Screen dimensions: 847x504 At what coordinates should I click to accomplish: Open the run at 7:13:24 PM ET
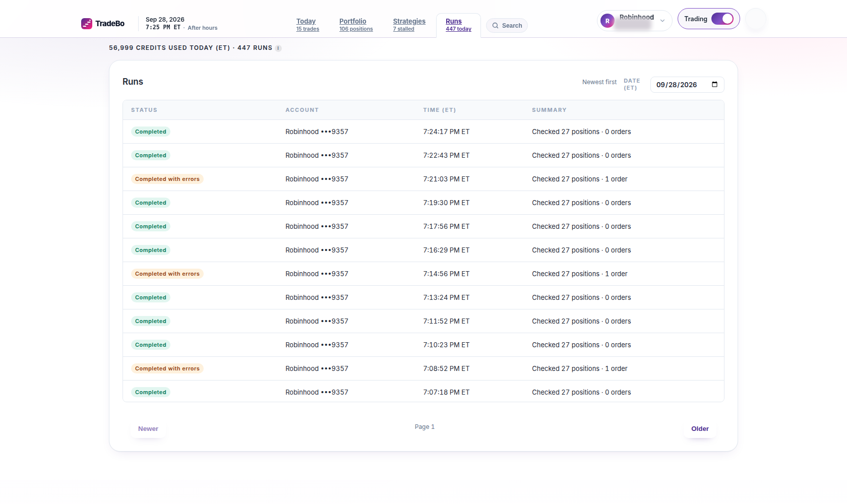[423, 297]
